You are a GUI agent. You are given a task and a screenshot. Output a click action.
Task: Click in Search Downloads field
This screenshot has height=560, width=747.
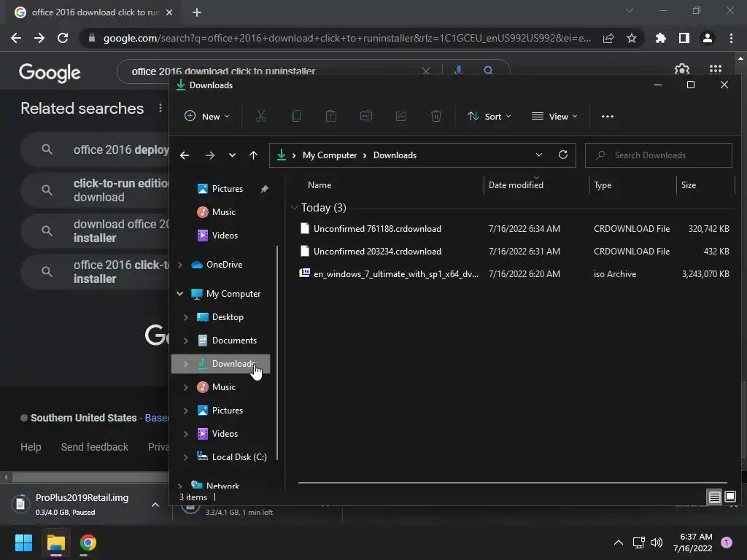point(659,155)
